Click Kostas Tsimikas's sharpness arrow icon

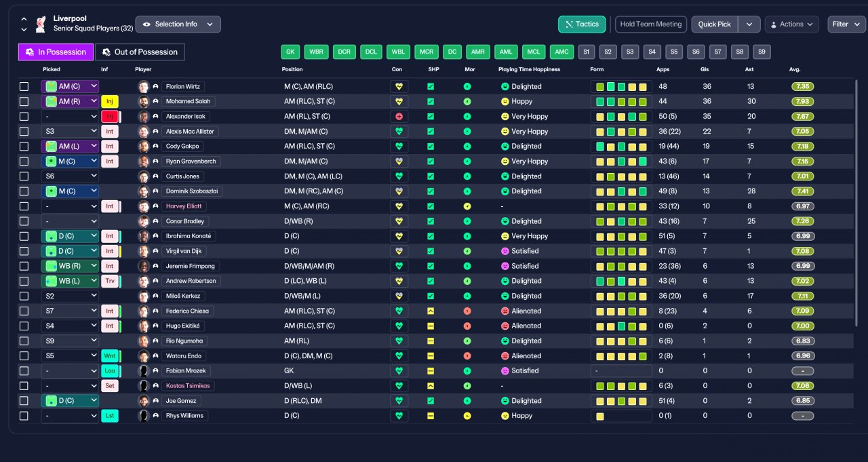430,386
